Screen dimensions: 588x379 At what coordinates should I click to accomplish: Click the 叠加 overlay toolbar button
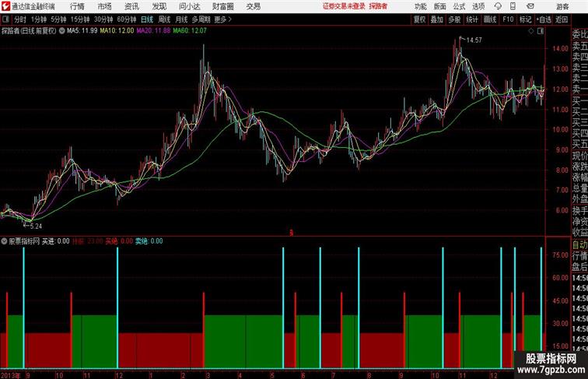[437, 19]
